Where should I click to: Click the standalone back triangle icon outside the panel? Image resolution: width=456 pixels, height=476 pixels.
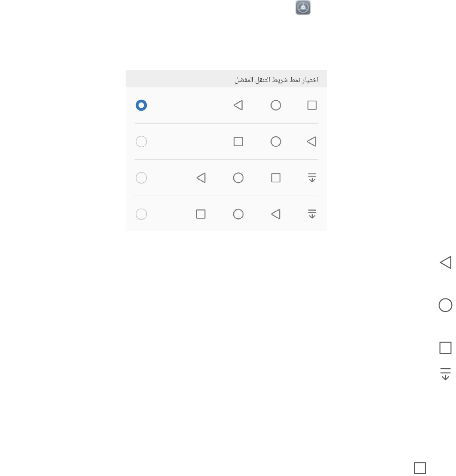[445, 262]
